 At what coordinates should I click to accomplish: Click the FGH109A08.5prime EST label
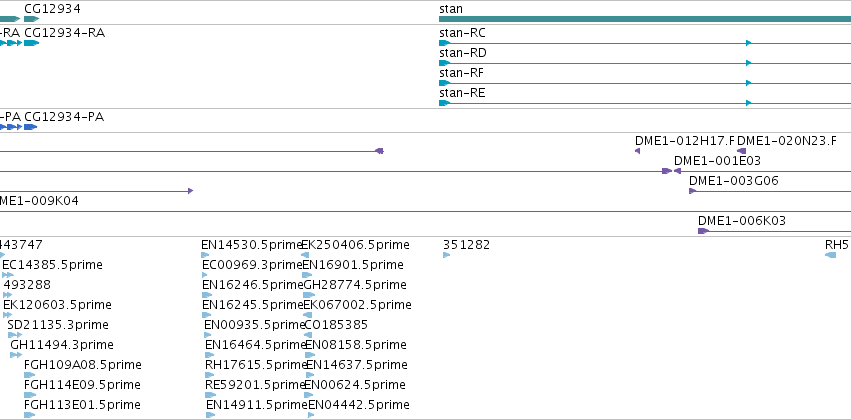82,365
